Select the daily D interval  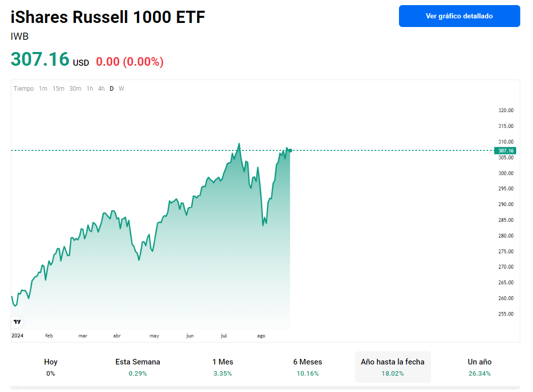(x=112, y=89)
